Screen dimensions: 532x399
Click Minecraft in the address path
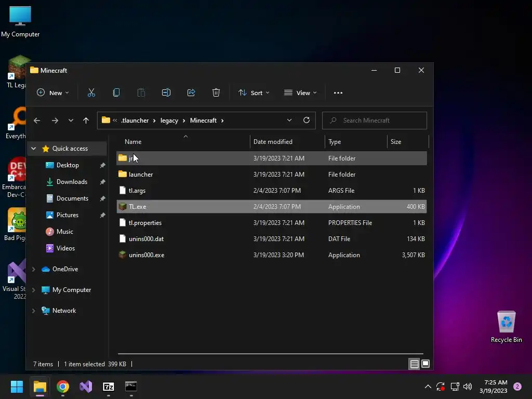click(203, 121)
